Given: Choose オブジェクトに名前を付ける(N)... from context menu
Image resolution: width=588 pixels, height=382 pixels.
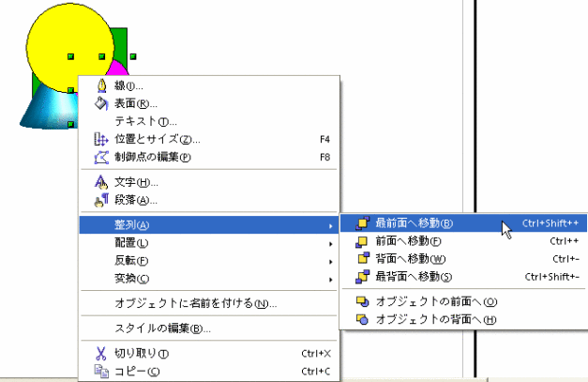Looking at the screenshot, I should 209,303.
